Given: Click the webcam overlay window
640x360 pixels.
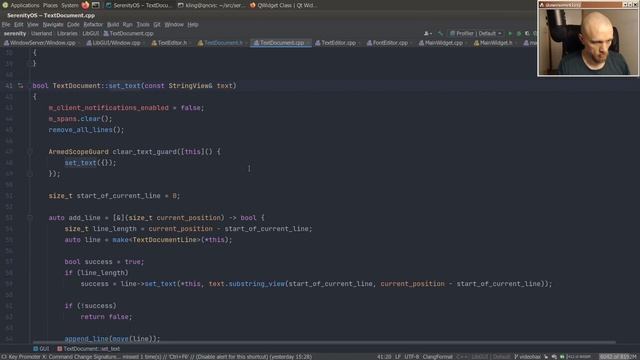Looking at the screenshot, I should 588,38.
